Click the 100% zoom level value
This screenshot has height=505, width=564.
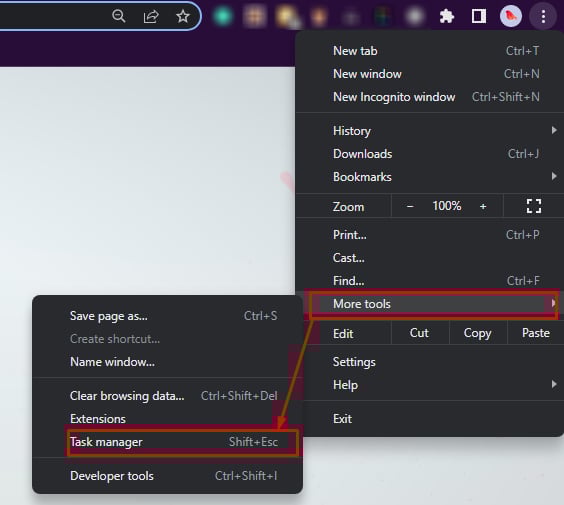tap(447, 206)
